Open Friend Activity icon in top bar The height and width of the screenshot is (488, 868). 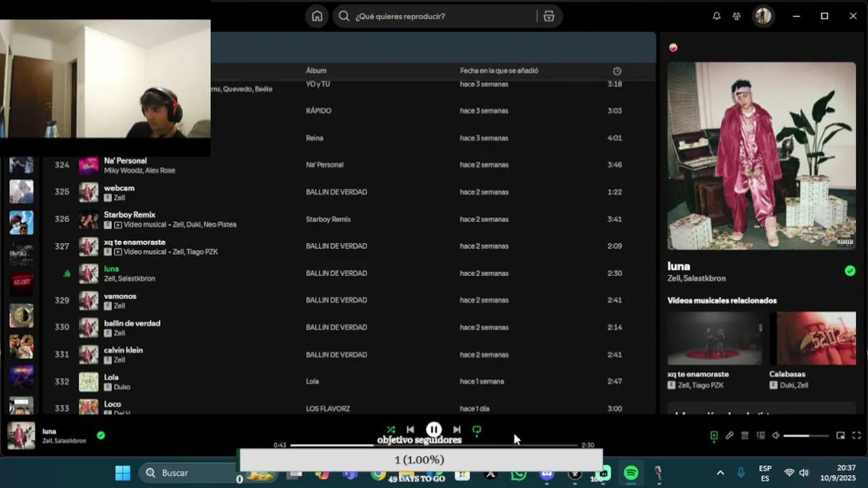(736, 16)
